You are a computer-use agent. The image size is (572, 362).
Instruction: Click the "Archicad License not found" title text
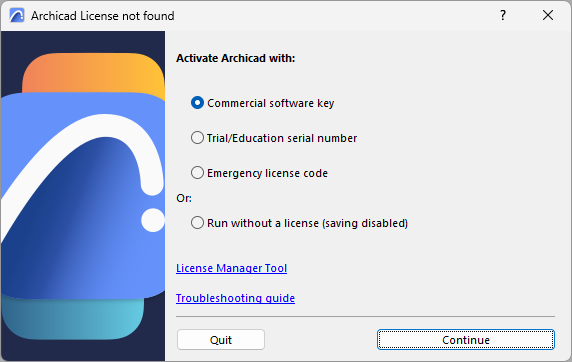[103, 16]
